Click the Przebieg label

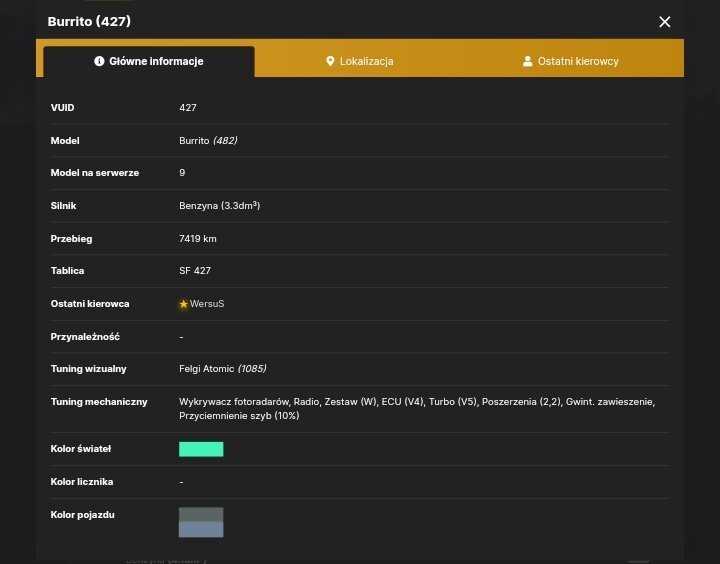pyautogui.click(x=71, y=239)
